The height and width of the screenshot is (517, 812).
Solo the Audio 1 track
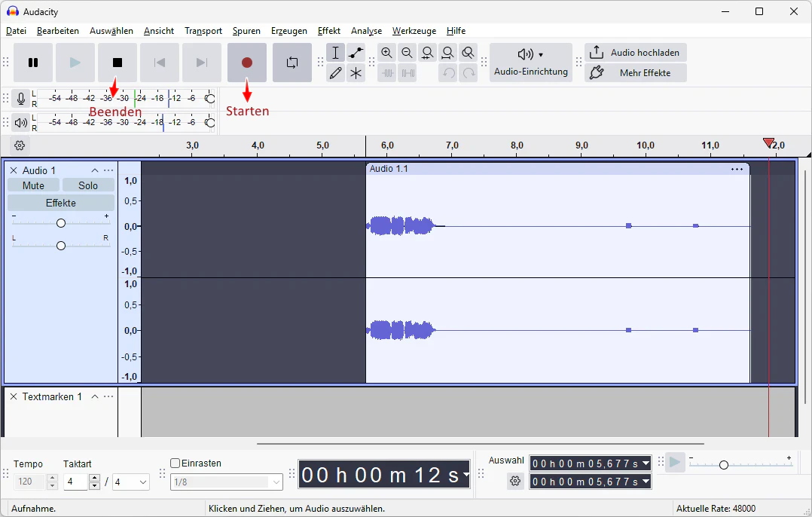click(x=88, y=185)
